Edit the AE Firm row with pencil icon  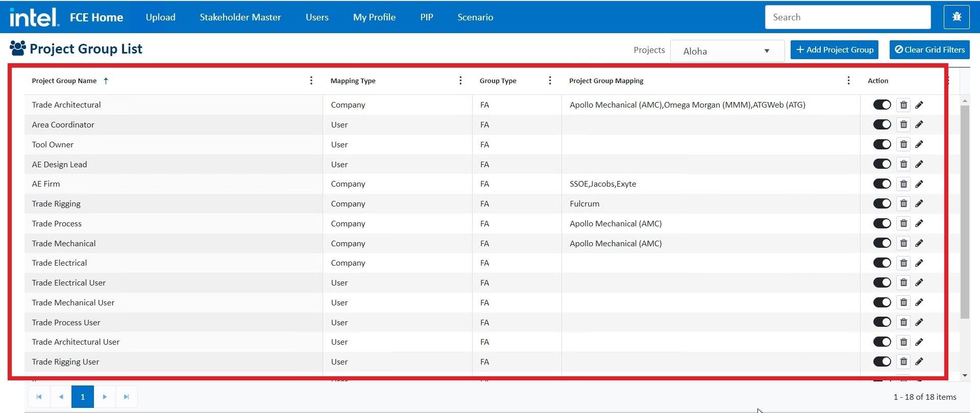[919, 184]
